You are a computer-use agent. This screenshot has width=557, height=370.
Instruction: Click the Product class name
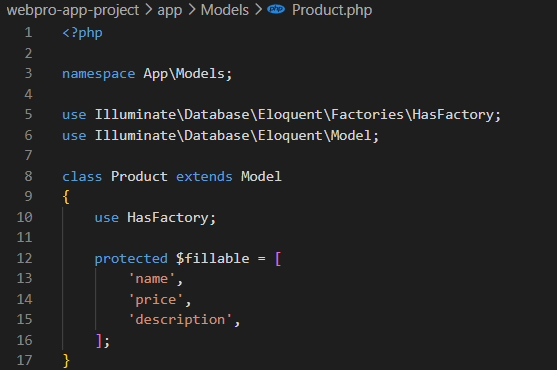pyautogui.click(x=139, y=176)
